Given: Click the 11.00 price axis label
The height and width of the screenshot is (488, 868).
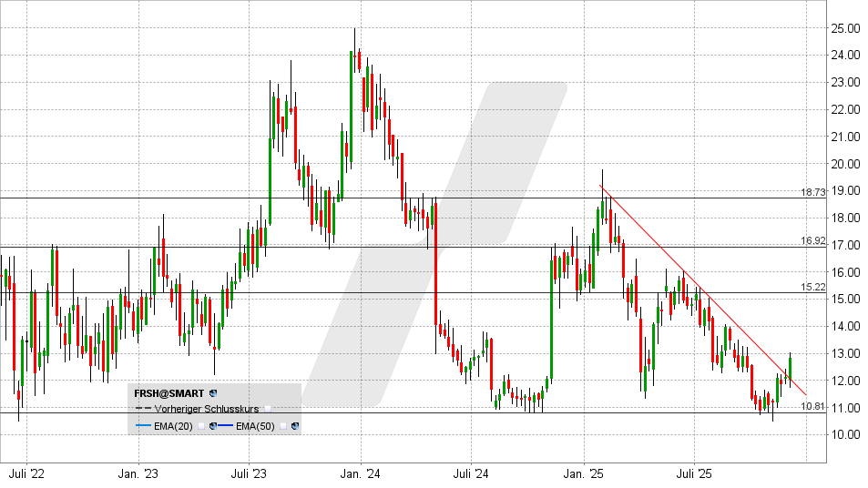Looking at the screenshot, I should click(845, 408).
